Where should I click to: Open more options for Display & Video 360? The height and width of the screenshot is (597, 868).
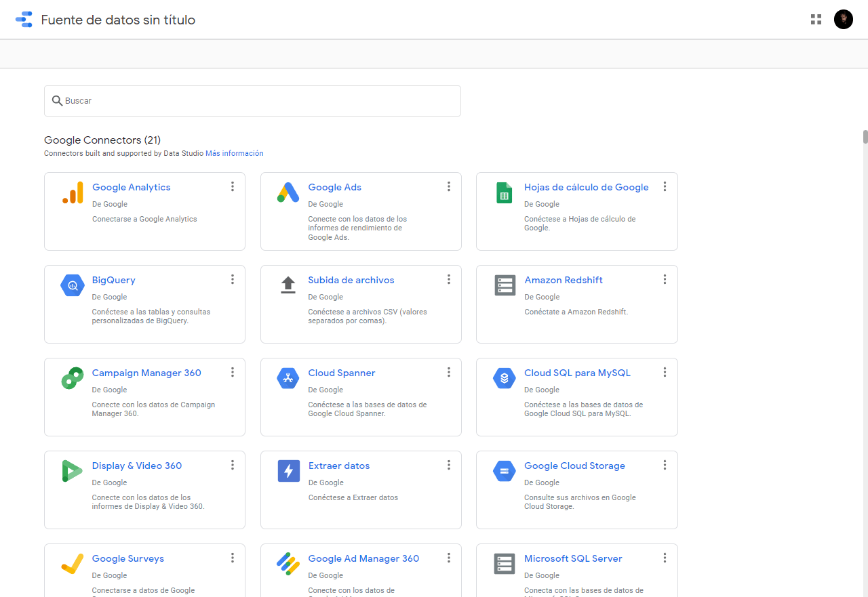[x=233, y=465]
